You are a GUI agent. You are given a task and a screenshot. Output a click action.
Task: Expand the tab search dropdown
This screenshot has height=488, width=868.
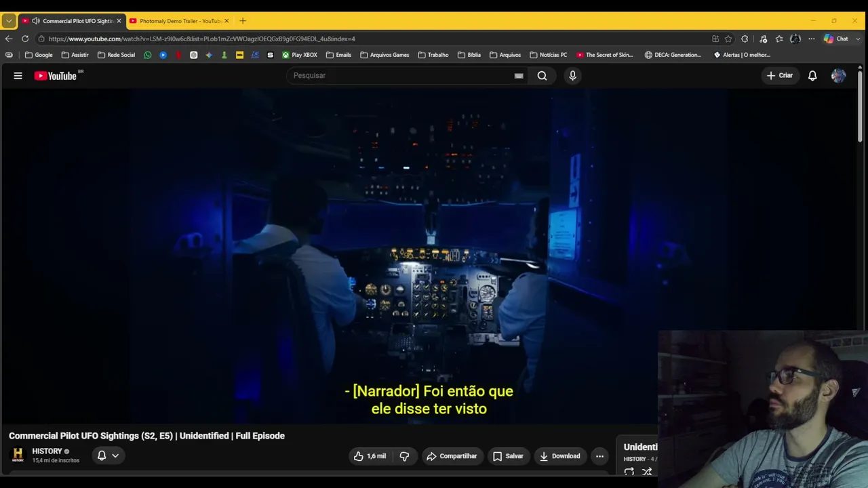click(9, 21)
